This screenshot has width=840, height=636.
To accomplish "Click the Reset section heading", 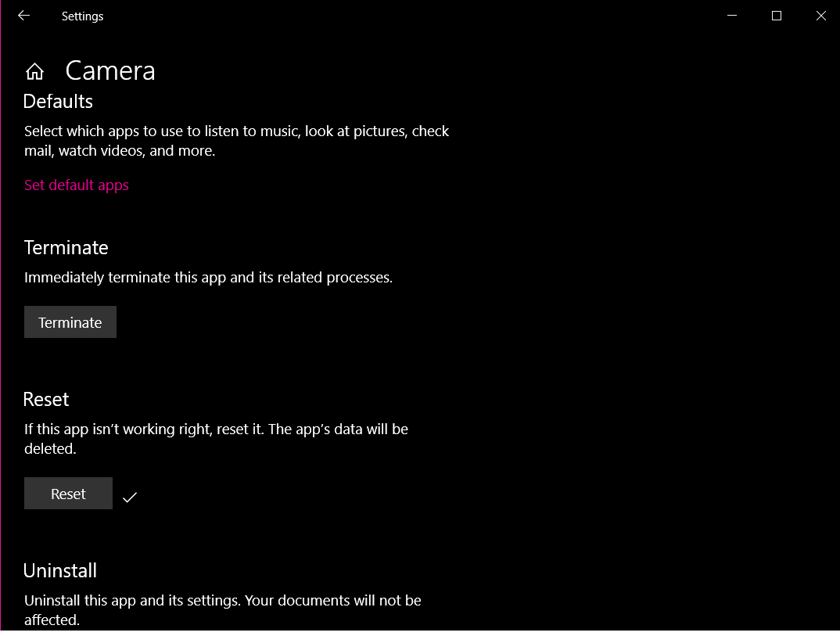I will pyautogui.click(x=45, y=399).
